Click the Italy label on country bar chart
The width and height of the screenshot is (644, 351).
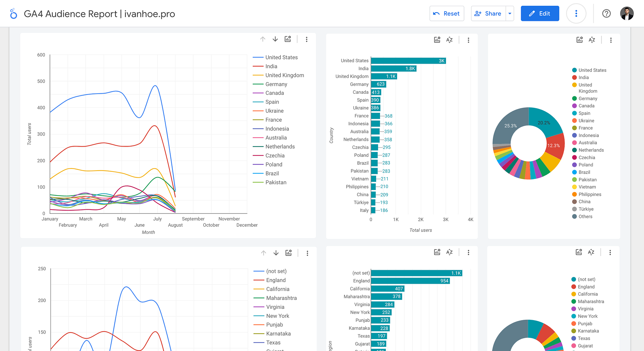(x=364, y=210)
